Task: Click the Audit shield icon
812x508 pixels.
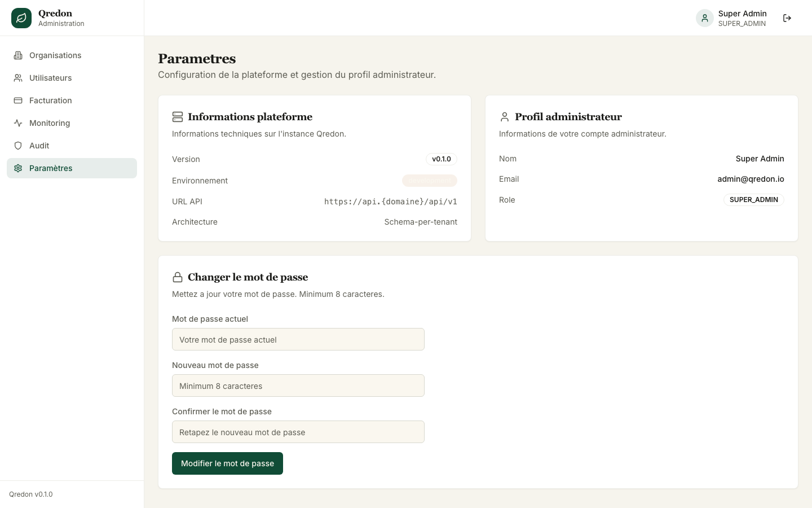Action: 18,146
